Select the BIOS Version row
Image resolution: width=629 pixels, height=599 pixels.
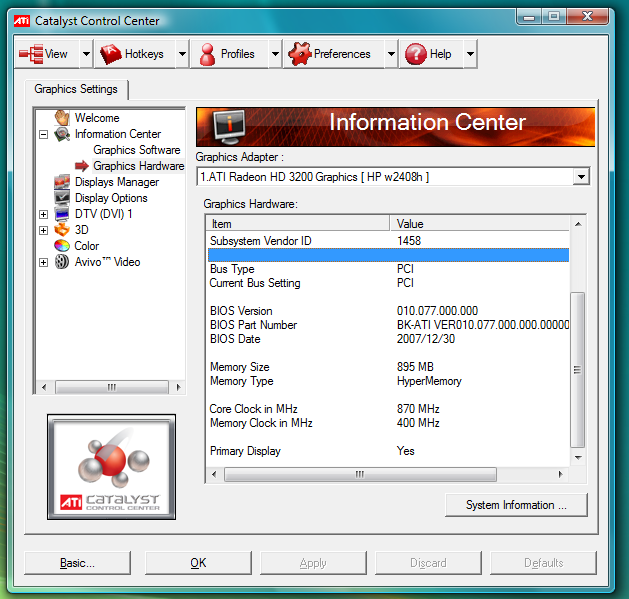[388, 311]
